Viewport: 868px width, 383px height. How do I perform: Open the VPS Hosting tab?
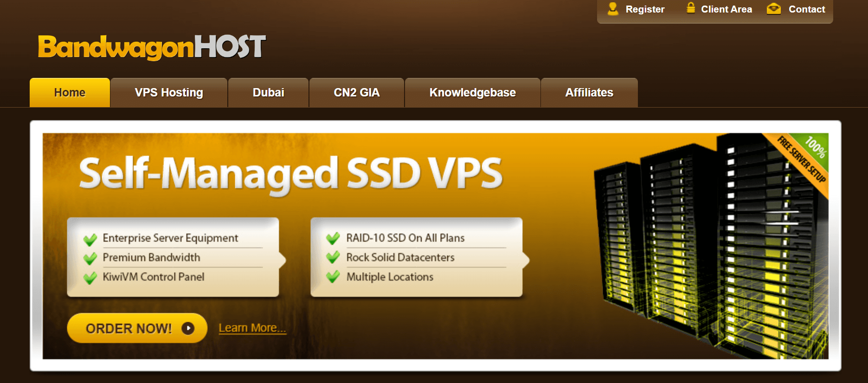tap(169, 93)
